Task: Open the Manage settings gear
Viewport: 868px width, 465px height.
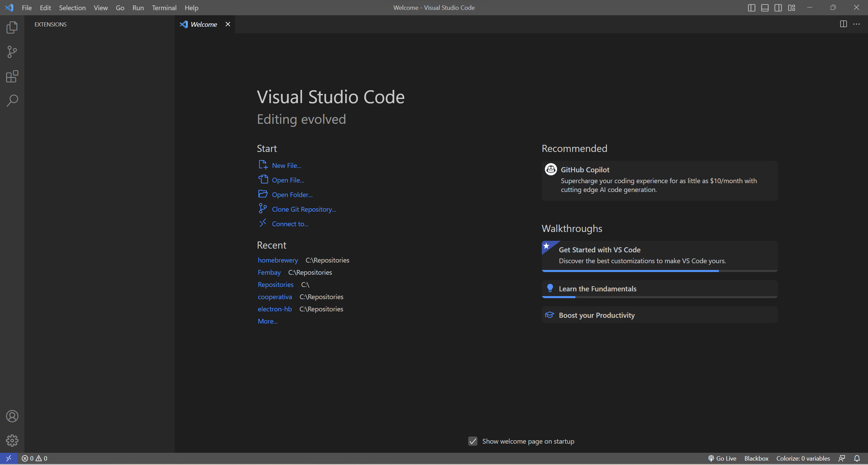Action: tap(12, 440)
